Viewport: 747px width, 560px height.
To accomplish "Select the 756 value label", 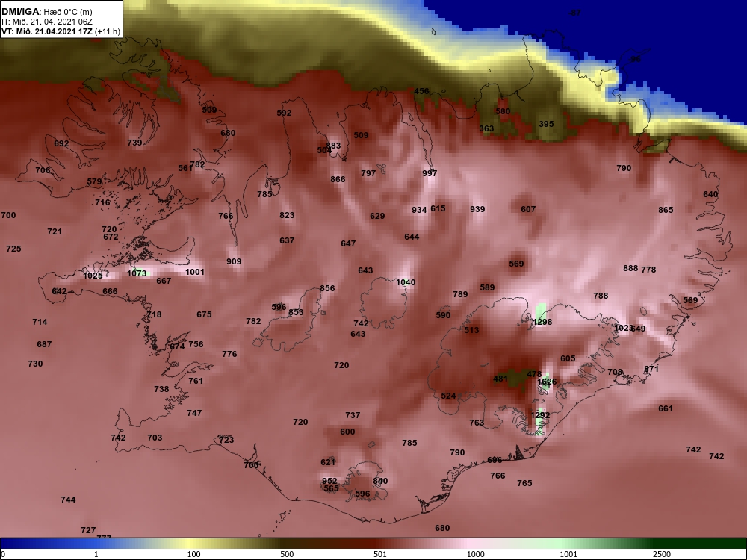I will click(x=196, y=344).
